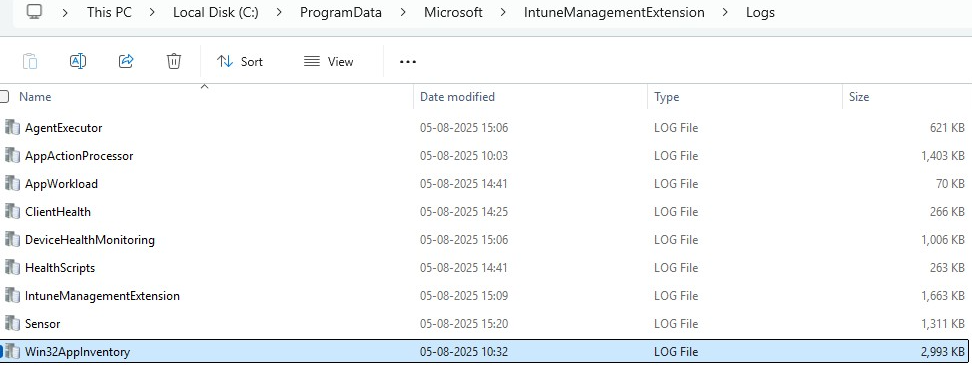
Task: Select the AgentExecutor file name
Action: tap(63, 128)
